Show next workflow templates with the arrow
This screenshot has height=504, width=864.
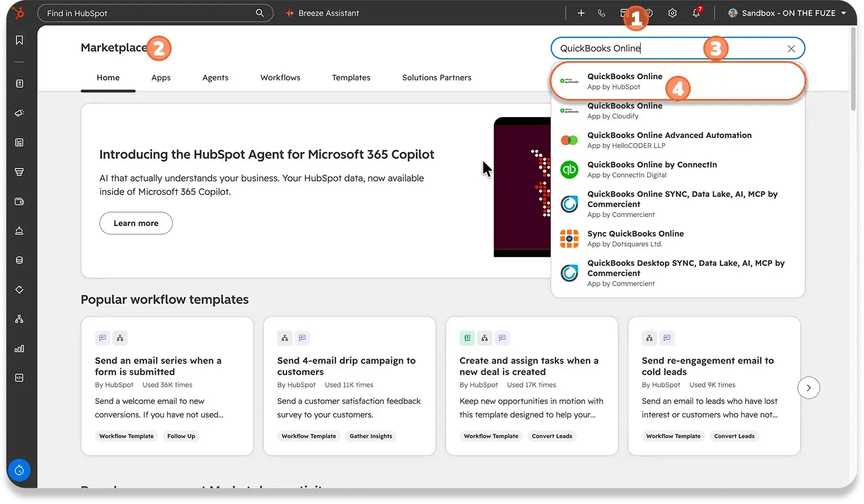pos(809,388)
